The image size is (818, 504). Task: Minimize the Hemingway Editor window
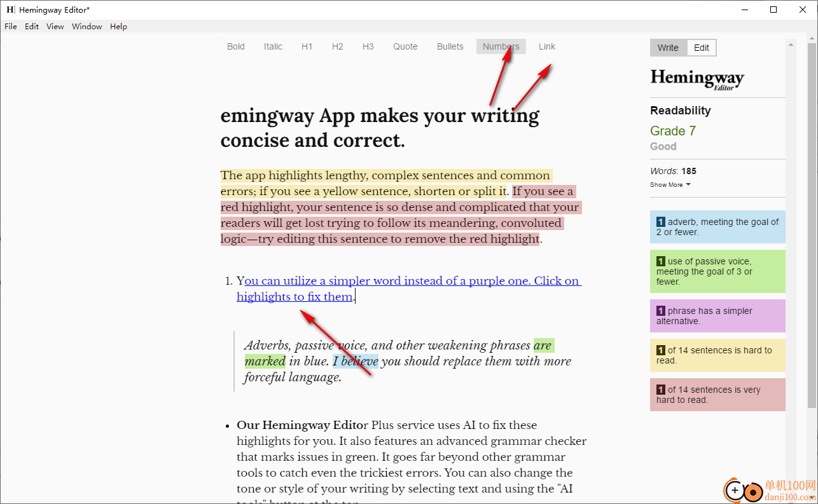(x=744, y=10)
